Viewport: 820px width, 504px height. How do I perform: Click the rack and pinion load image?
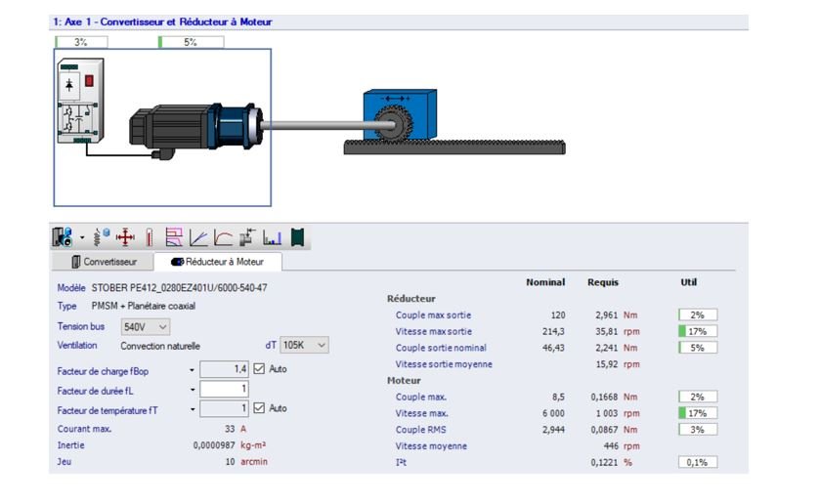click(453, 122)
